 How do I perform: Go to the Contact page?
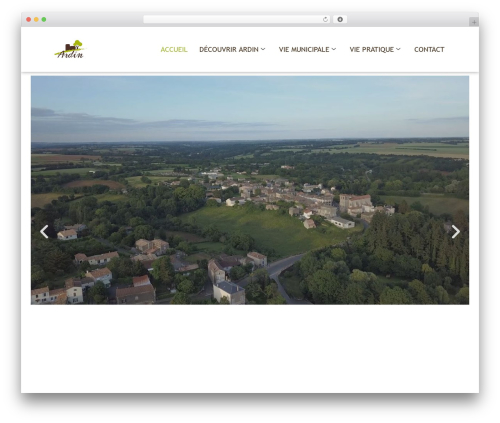pos(429,49)
